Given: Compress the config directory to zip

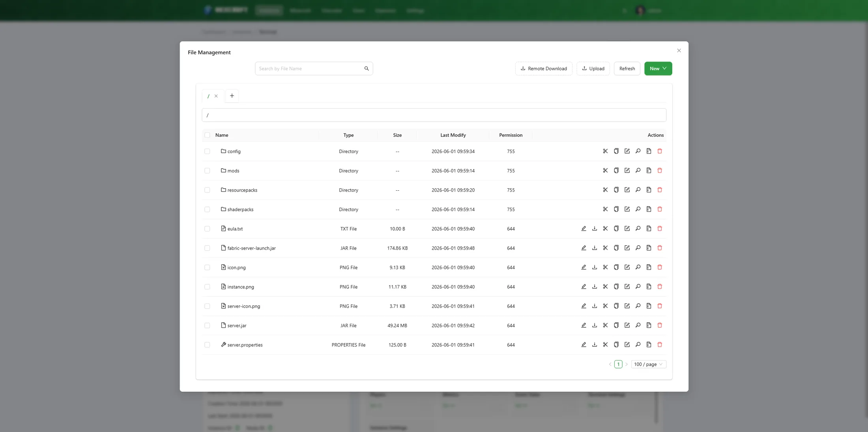Looking at the screenshot, I should click(649, 151).
